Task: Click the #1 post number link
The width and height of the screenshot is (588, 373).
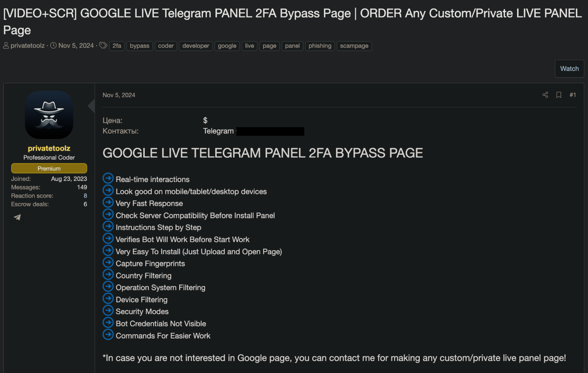Action: pyautogui.click(x=572, y=95)
